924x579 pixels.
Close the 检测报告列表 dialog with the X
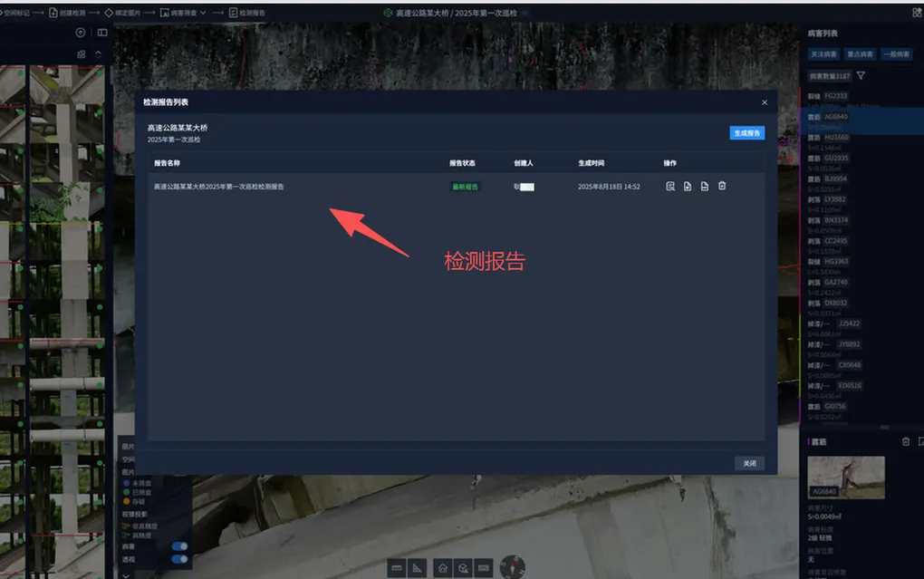click(x=765, y=102)
